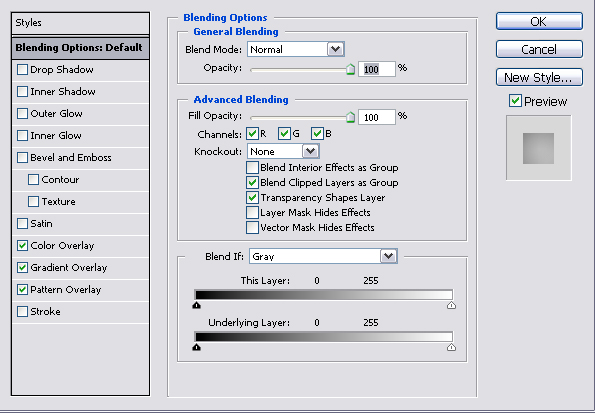
Task: Check the Contour checkbox
Action: click(33, 180)
